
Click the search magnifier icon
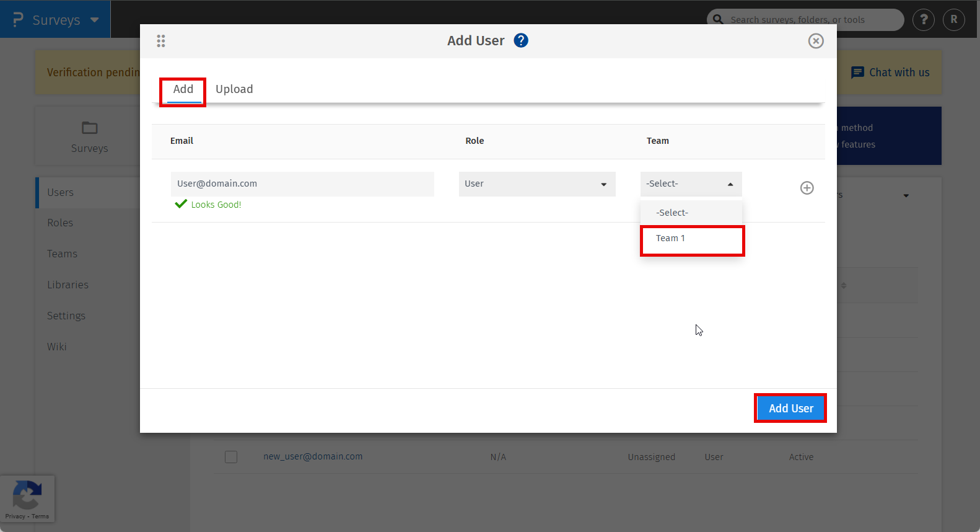718,19
